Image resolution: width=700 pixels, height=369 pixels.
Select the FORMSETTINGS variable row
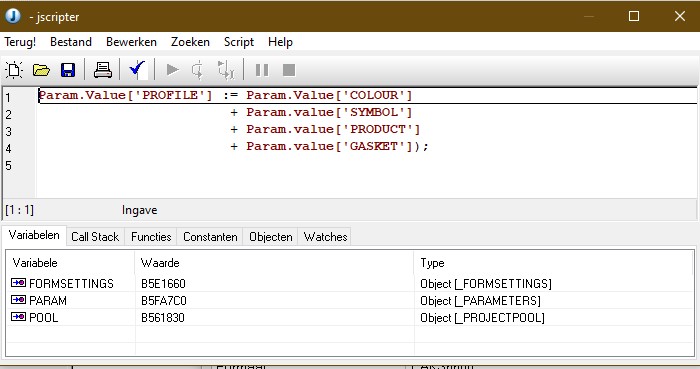[x=350, y=284]
